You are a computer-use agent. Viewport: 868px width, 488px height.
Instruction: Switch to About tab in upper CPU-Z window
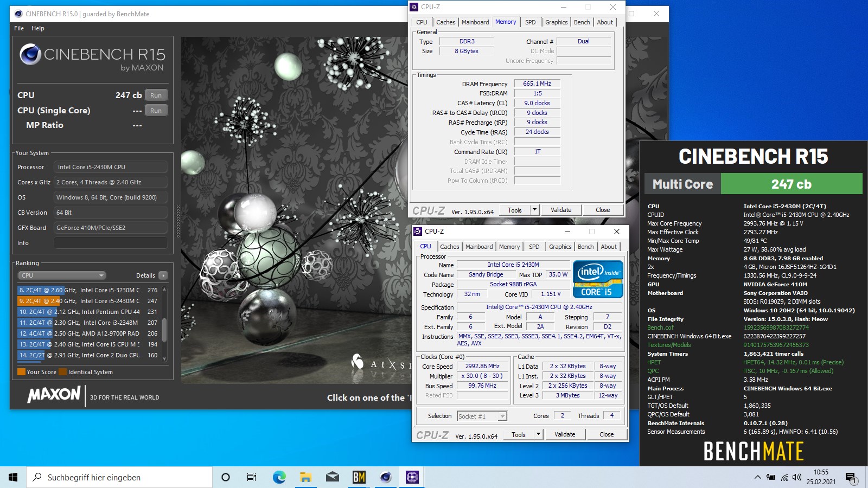coord(605,22)
